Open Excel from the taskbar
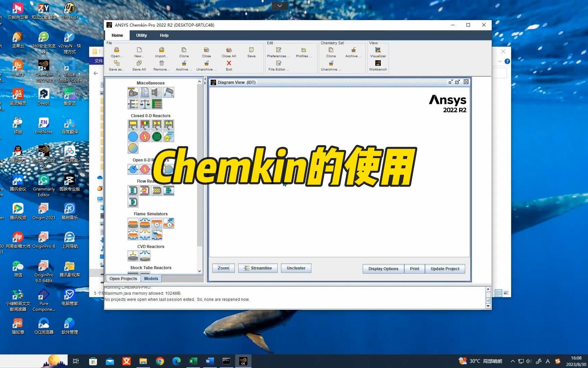Screen dimensions: 588x368 point(193,361)
